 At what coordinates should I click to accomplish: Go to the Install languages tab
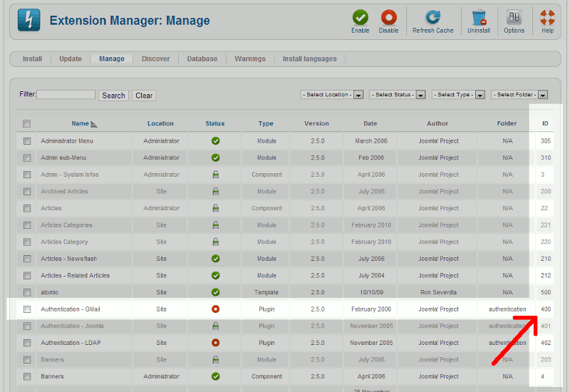tap(309, 59)
